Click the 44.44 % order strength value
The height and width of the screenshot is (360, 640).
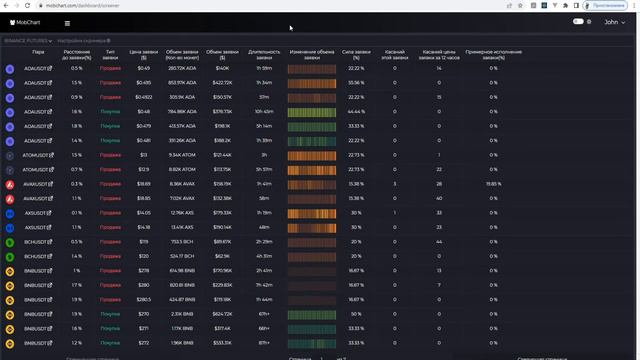[356, 112]
